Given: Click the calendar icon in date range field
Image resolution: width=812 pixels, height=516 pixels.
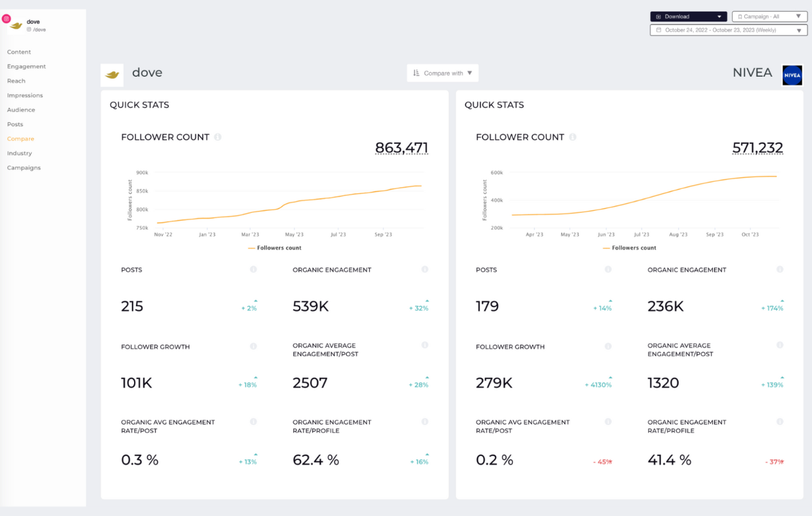Looking at the screenshot, I should (x=659, y=30).
